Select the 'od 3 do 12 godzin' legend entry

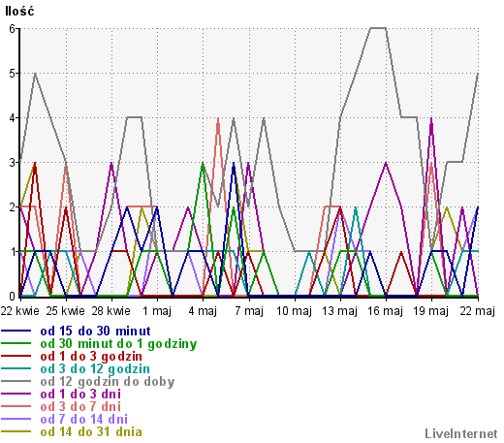pos(95,369)
